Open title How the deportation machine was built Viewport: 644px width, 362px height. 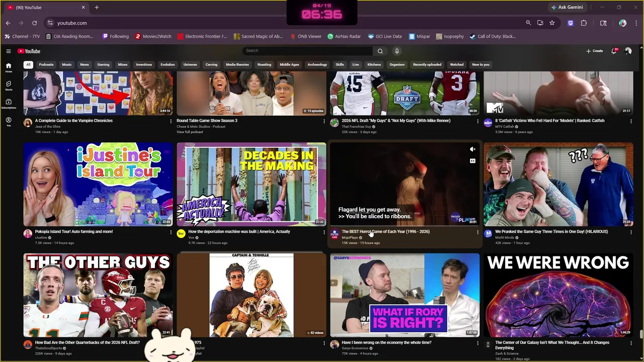[x=239, y=231]
